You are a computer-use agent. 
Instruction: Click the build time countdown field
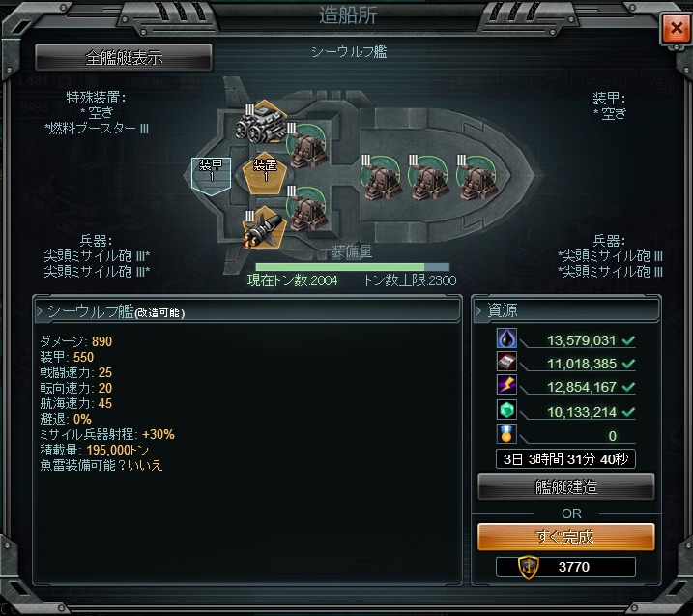click(x=565, y=459)
